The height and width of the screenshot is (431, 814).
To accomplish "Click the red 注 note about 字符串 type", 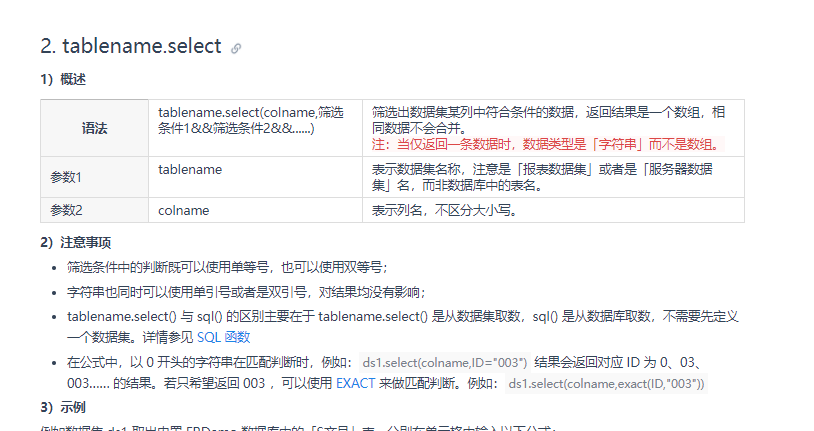I will click(x=547, y=144).
